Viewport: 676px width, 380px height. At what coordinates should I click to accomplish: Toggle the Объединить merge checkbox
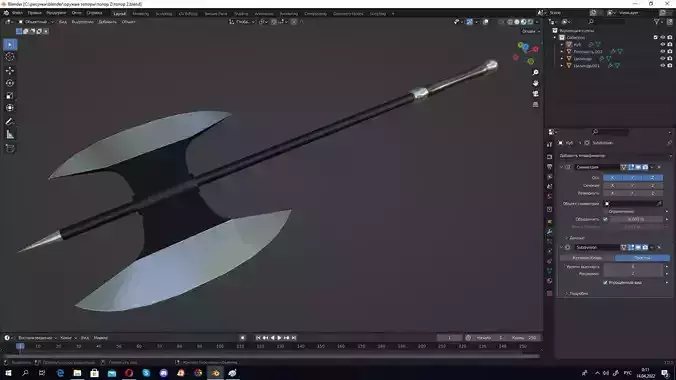point(605,219)
